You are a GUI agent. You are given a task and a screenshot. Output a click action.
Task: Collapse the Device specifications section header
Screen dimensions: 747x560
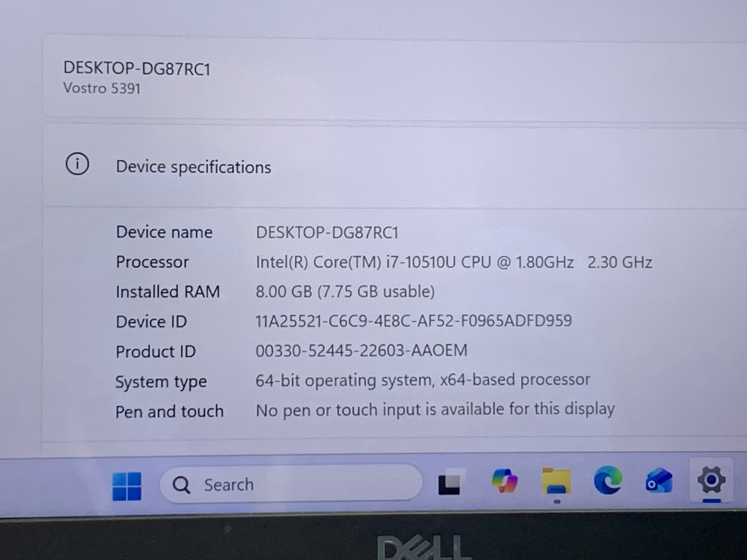[395, 167]
